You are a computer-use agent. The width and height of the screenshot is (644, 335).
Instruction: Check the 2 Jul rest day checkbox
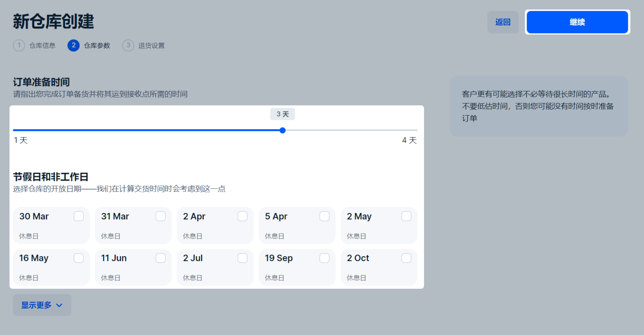(242, 258)
